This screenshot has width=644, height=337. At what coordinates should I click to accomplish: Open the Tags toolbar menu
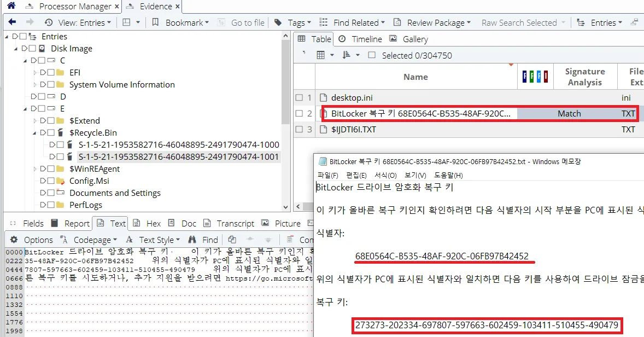tap(292, 22)
